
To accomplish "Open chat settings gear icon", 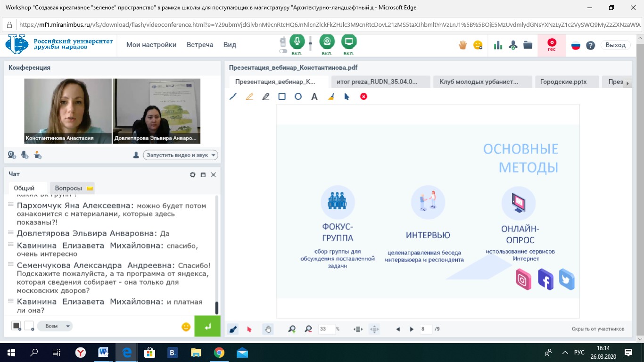I will pos(193,175).
